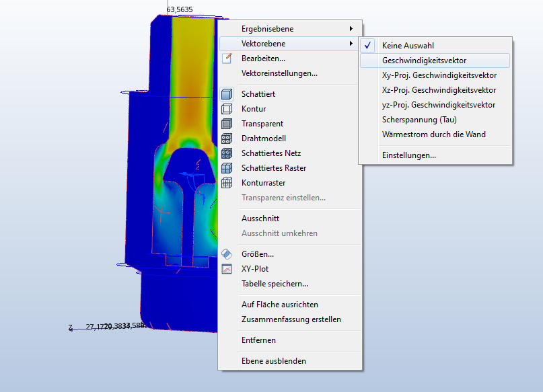Click the Größen icon
The height and width of the screenshot is (392, 543).
(x=227, y=254)
